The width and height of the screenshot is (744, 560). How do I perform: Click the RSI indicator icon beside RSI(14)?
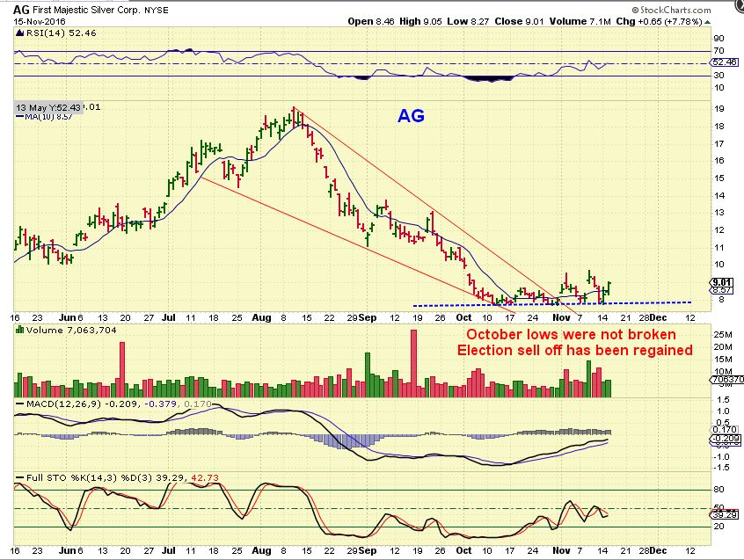19,33
